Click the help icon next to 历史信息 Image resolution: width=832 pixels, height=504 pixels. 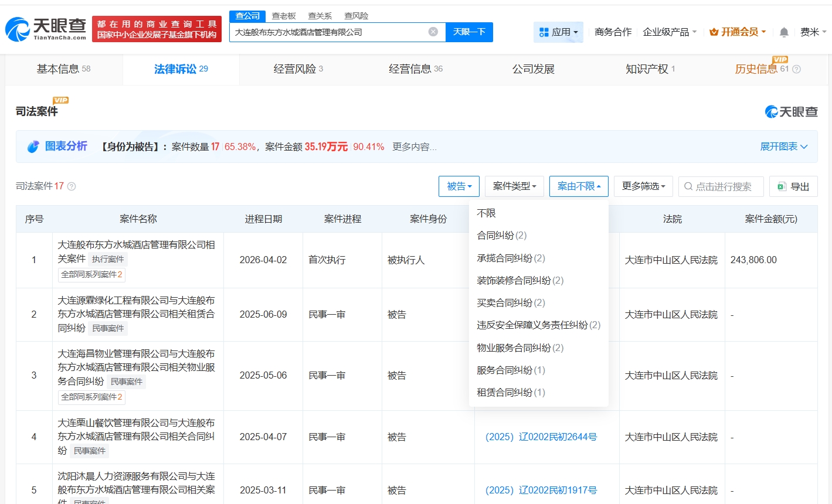(x=796, y=69)
